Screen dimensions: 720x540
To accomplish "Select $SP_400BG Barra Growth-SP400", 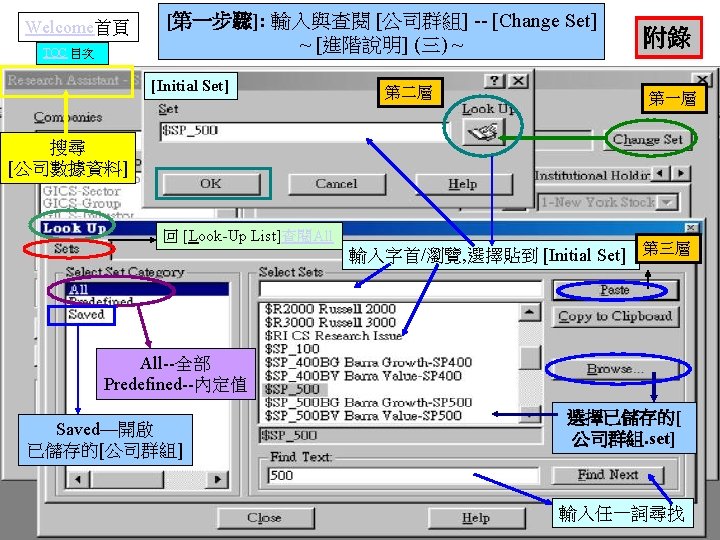I will click(368, 362).
